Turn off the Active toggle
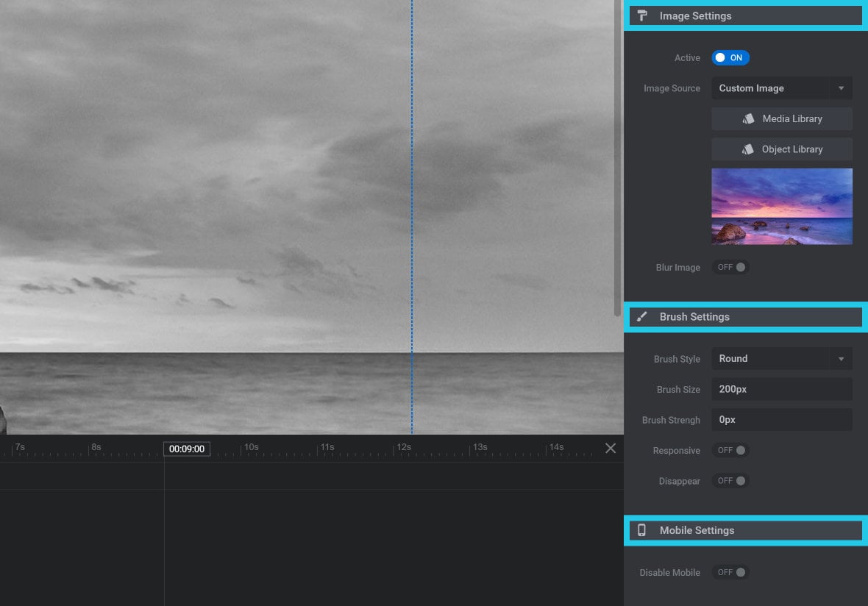Viewport: 868px width, 606px height. click(x=730, y=57)
